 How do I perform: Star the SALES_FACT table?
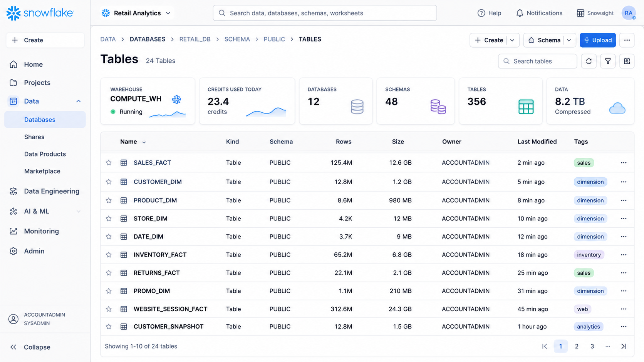pos(109,163)
